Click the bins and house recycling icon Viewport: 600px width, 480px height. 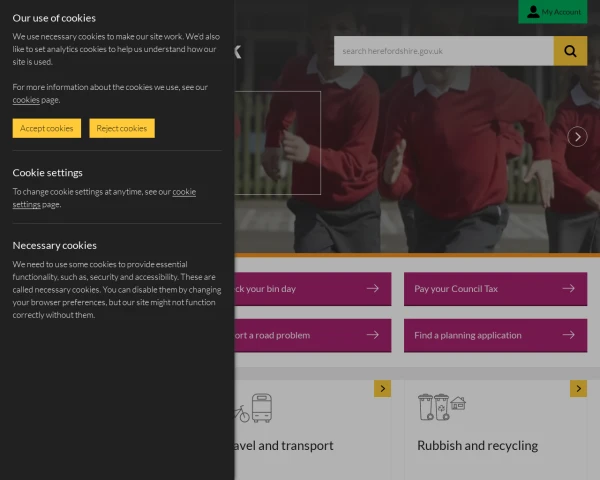click(442, 407)
